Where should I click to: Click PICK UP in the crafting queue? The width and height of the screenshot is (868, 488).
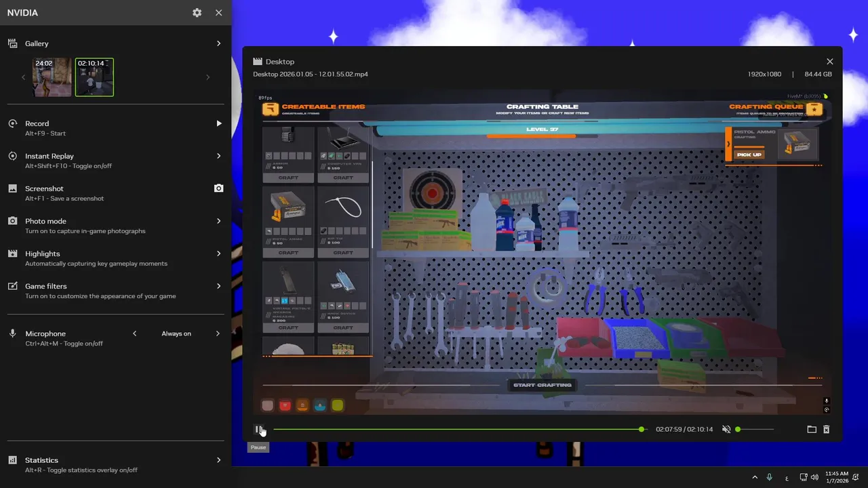[x=749, y=155]
